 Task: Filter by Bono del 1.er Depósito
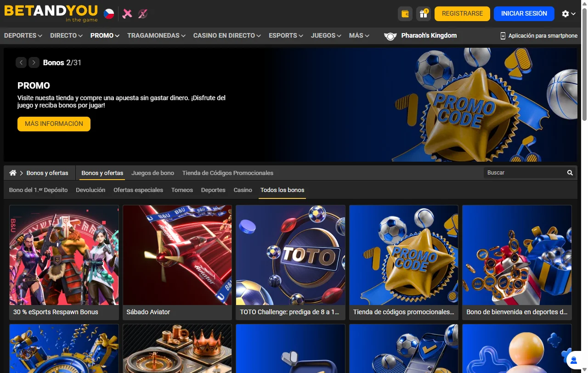(x=38, y=190)
